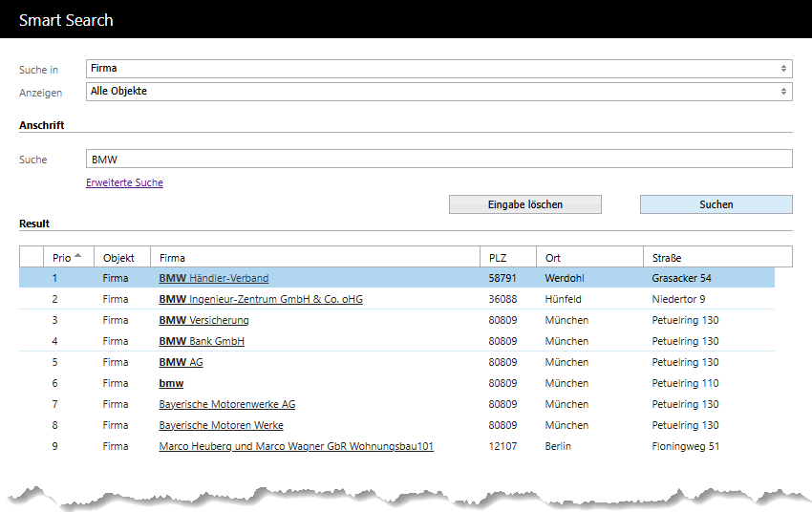Click the Ort cell Berlin
812x512 pixels.
[558, 446]
